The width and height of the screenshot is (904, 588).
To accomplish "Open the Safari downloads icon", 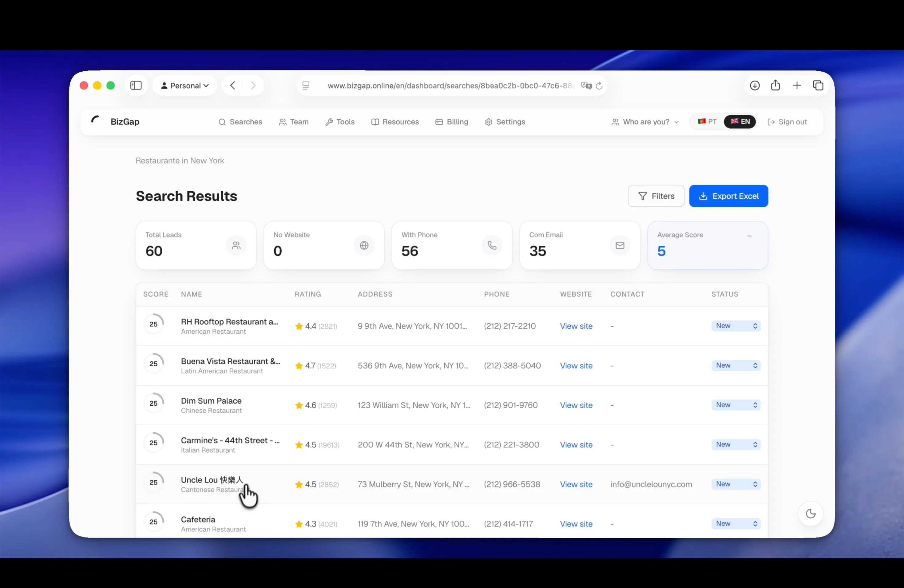I will [x=755, y=85].
